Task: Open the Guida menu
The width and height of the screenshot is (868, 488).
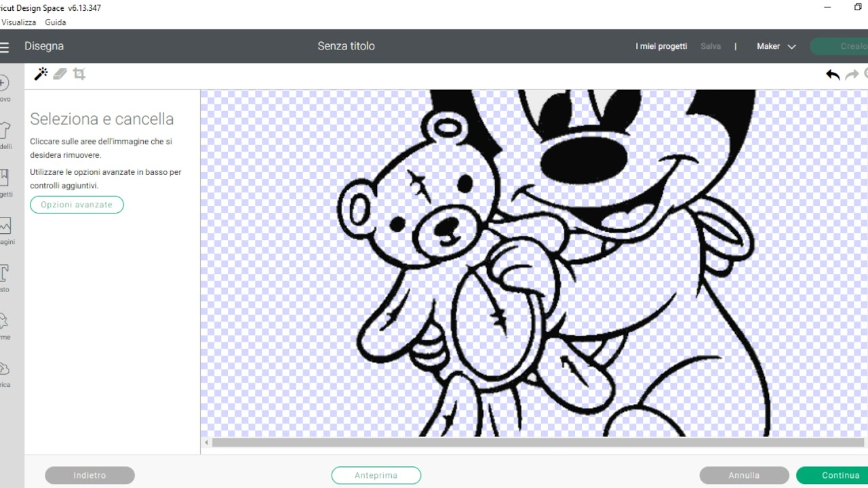Action: click(x=56, y=22)
